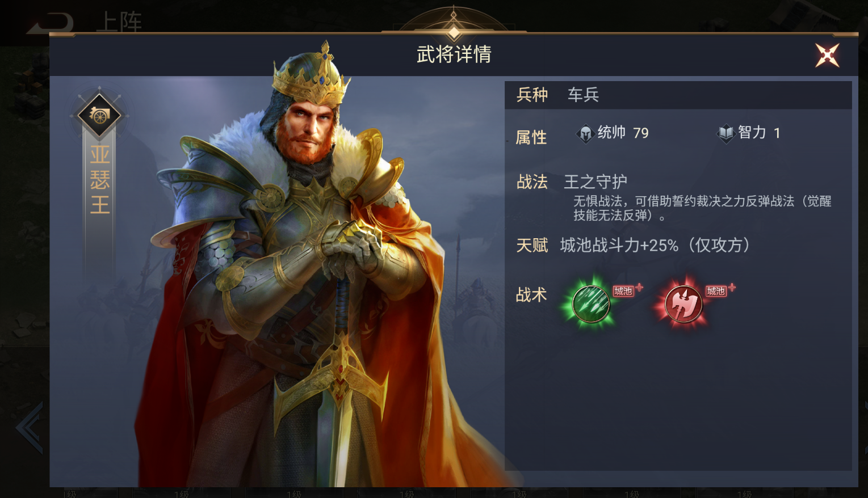Tap the 城池 tag on green tactic

click(x=623, y=291)
